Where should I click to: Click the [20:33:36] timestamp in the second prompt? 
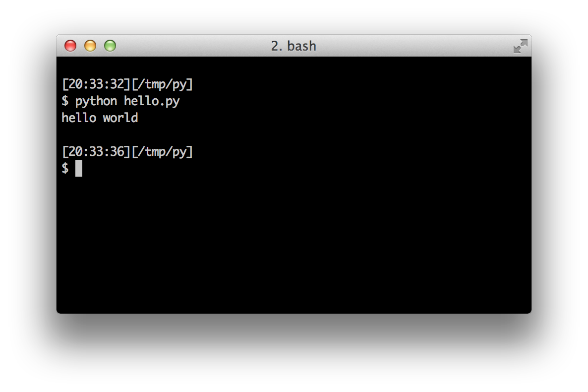point(96,151)
